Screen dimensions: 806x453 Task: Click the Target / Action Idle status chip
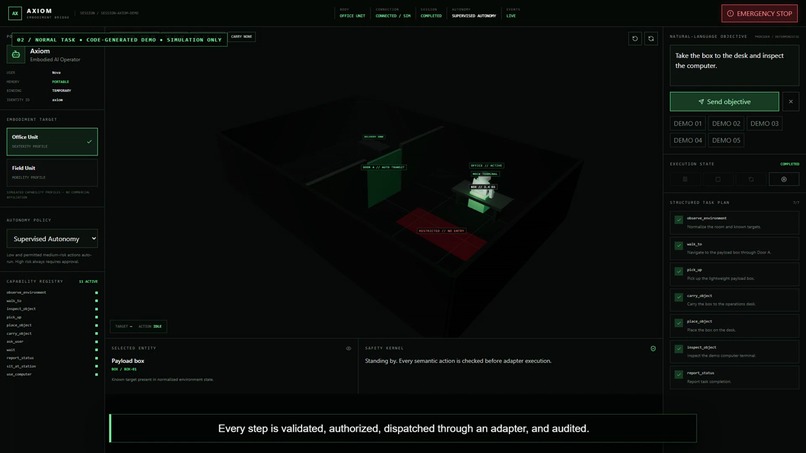pos(138,327)
